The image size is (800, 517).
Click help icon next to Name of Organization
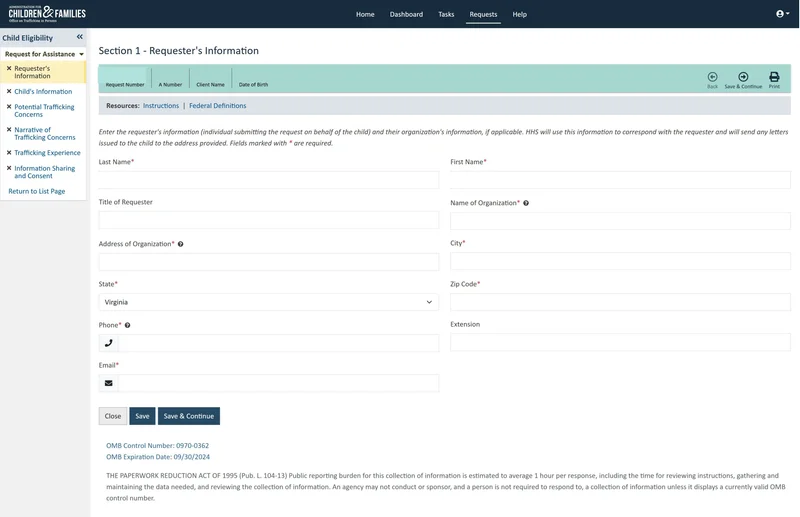click(526, 203)
